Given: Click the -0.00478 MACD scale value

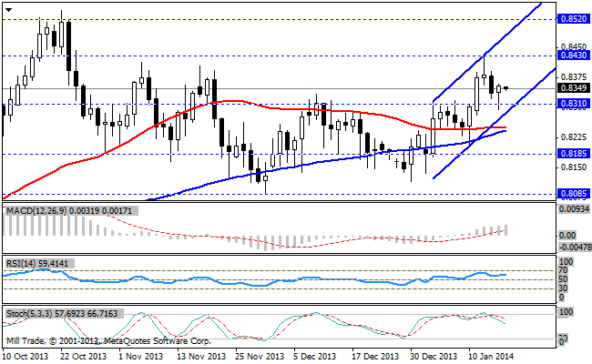Looking at the screenshot, I should pyautogui.click(x=574, y=248).
